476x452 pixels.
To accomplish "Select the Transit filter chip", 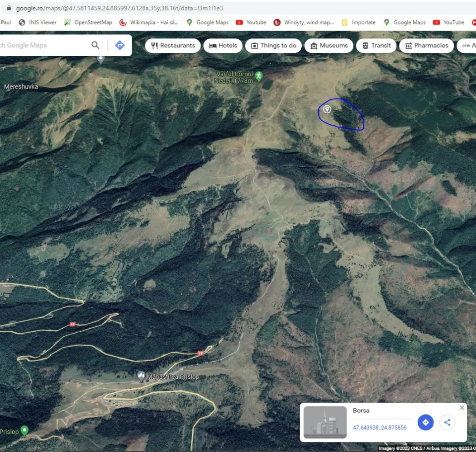I will tap(376, 46).
